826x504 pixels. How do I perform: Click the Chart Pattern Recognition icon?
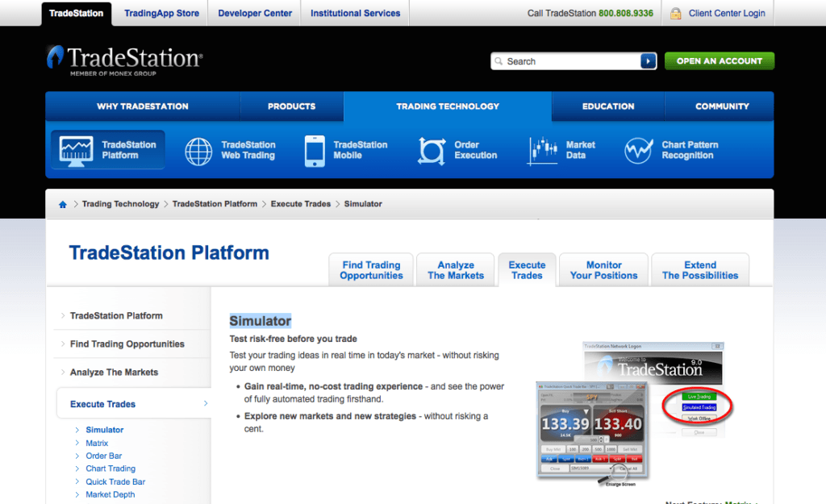point(639,151)
